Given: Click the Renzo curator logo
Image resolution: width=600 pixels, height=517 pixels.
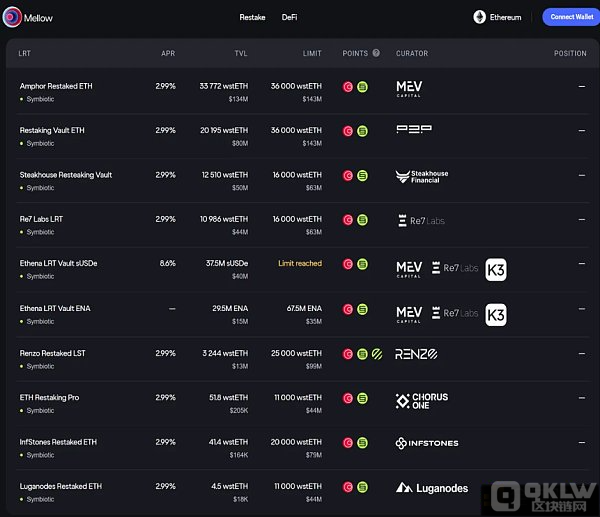Looking at the screenshot, I should point(416,354).
